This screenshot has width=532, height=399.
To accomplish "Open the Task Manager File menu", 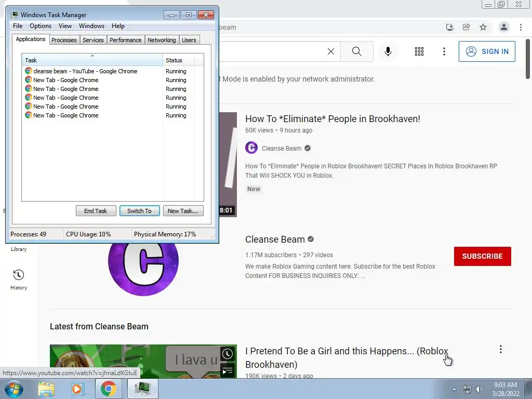I will point(18,26).
